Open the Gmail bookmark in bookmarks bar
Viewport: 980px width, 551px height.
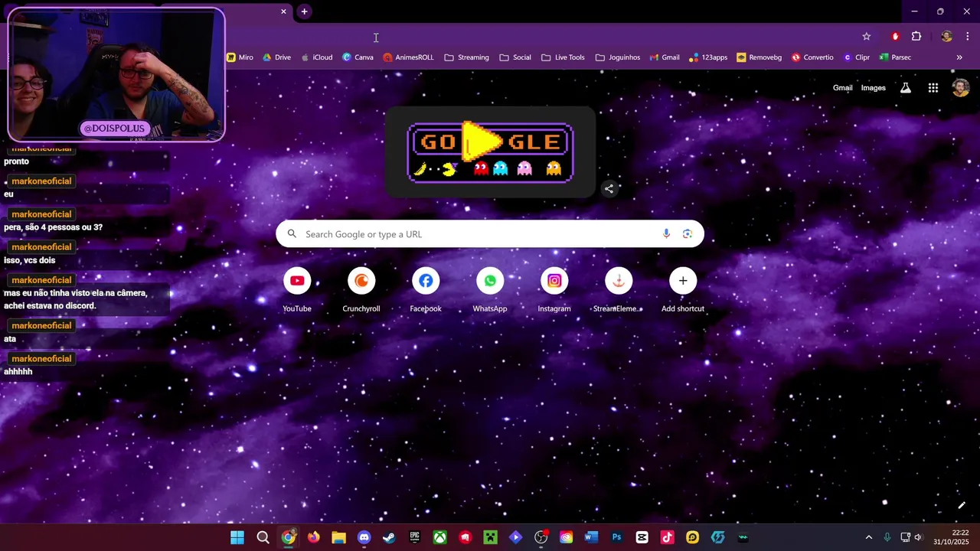(x=665, y=57)
